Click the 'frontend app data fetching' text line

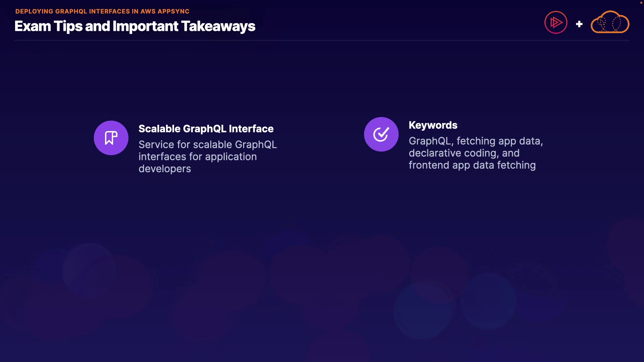coord(472,165)
